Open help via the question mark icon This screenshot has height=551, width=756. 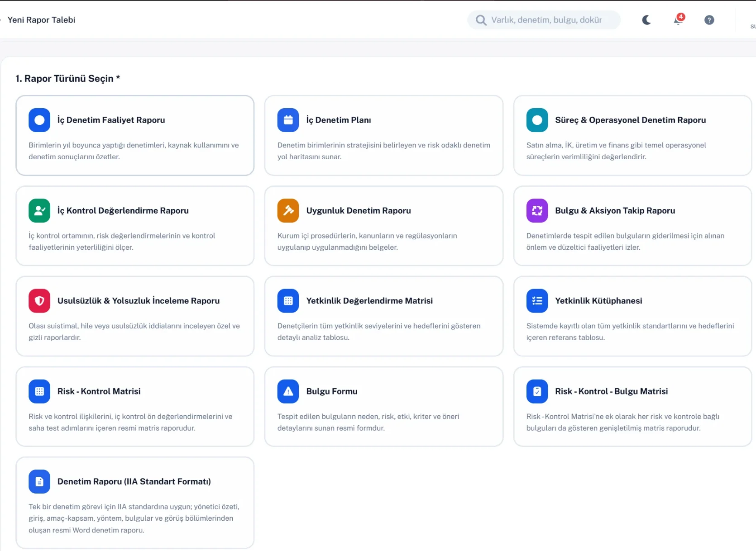click(709, 20)
